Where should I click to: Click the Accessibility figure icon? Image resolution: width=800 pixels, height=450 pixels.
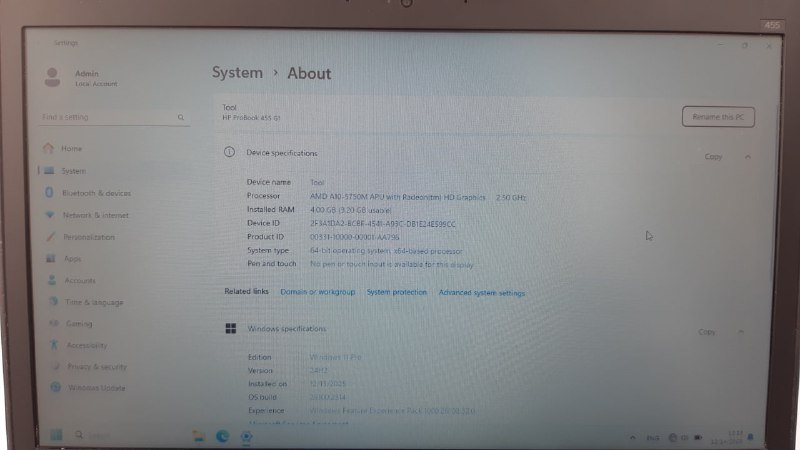tap(54, 344)
